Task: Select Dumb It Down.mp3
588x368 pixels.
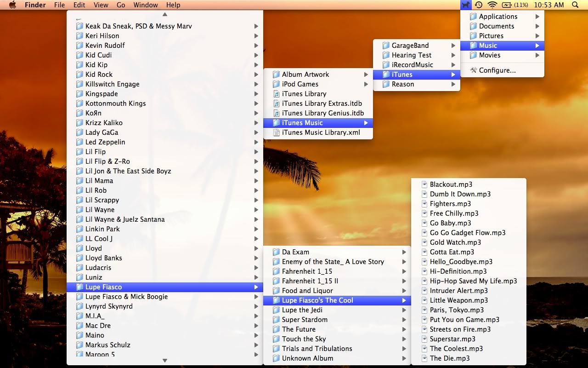Action: click(469, 194)
